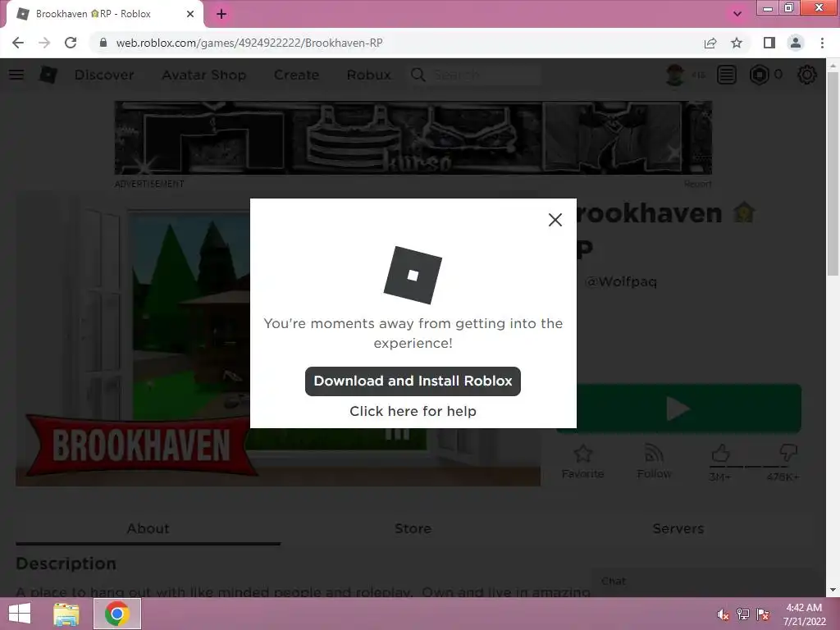Open Chrome profile icon
The width and height of the screenshot is (840, 630).
coord(796,43)
